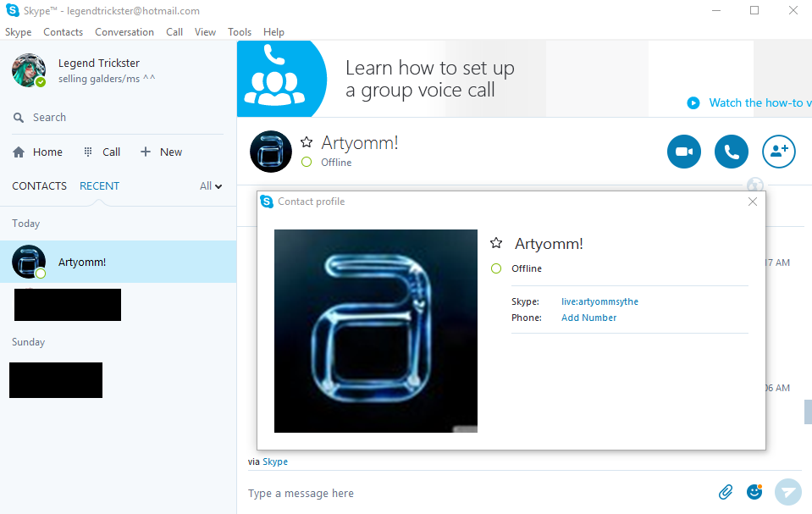The width and height of the screenshot is (812, 514).
Task: Click Legend Trickster's profile avatar
Action: [x=29, y=70]
